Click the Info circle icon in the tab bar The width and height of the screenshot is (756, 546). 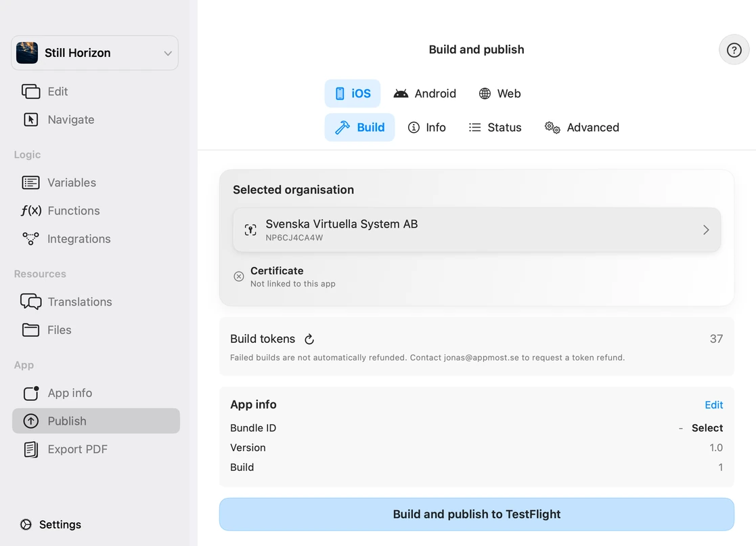coord(414,127)
